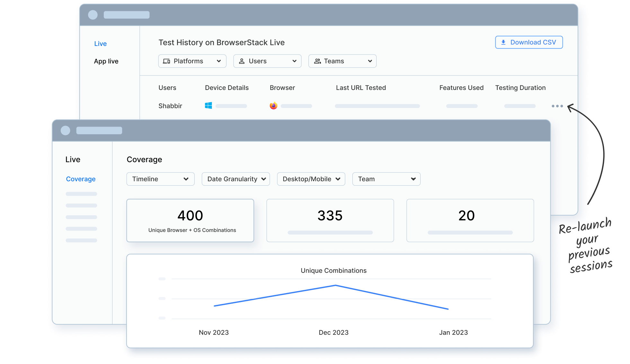Click the circle icon in the top window titlebar
This screenshot has width=630, height=364.
(x=93, y=15)
